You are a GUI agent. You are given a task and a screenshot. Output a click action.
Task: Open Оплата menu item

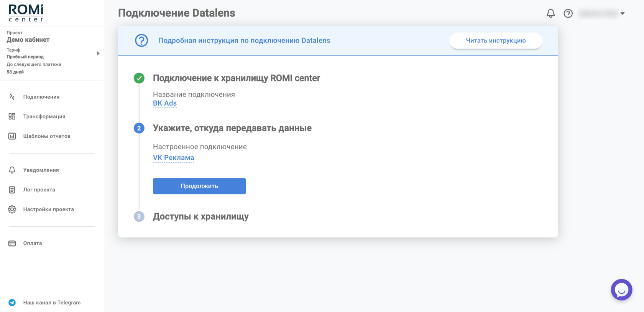33,243
